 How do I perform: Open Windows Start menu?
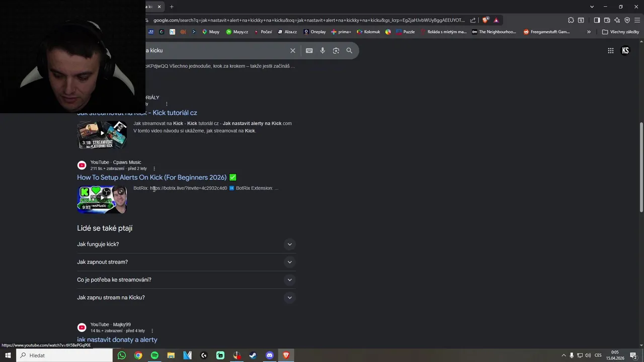click(8, 355)
